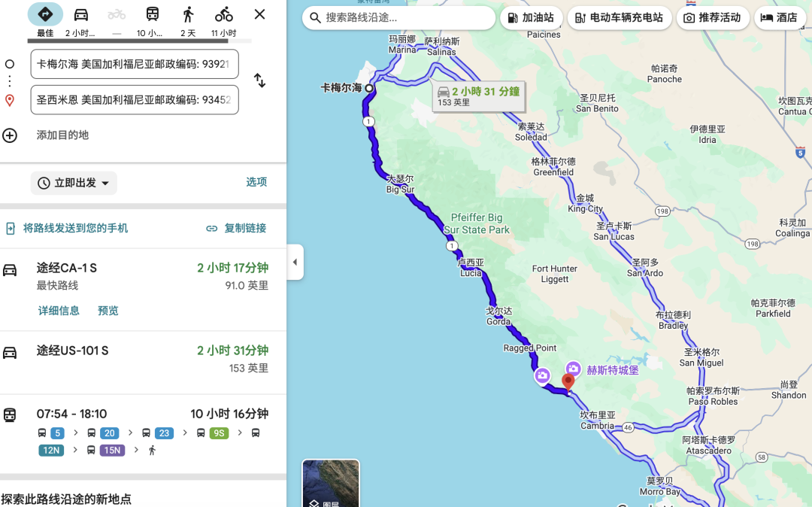Click the bus icon of the 07:54 transit route
The width and height of the screenshot is (812, 507).
click(10, 414)
